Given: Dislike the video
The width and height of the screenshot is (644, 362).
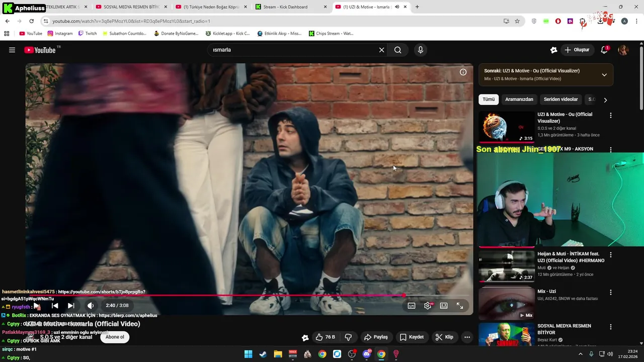Looking at the screenshot, I should (x=348, y=337).
